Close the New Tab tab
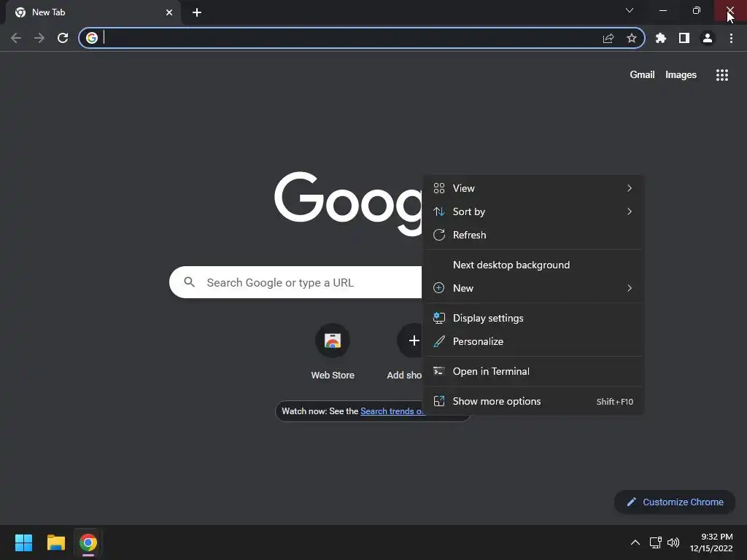This screenshot has height=560, width=747. [169, 12]
